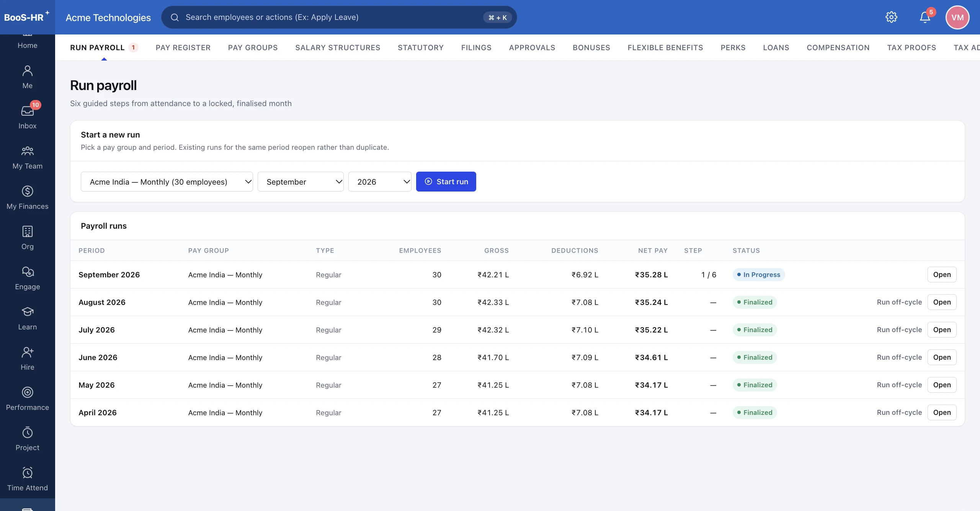Open the Statutory tab
Viewport: 980px width, 511px height.
[x=420, y=47]
